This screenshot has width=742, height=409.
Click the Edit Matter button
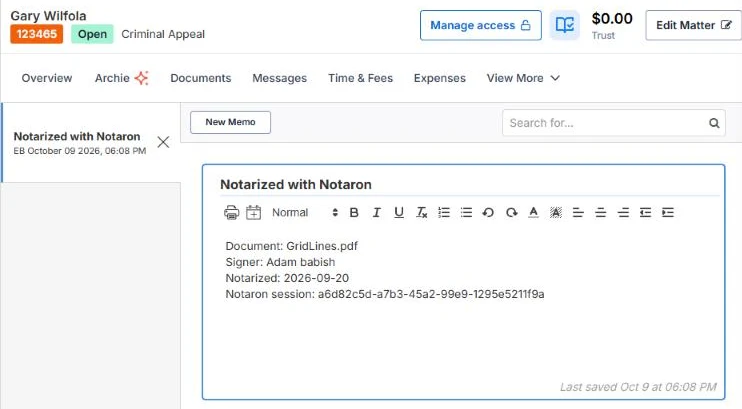[x=693, y=25]
